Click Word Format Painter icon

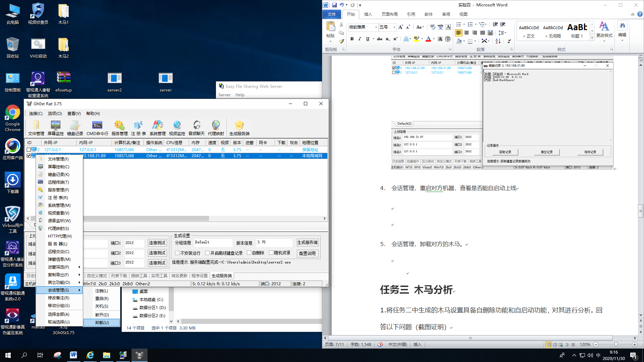[x=341, y=41]
